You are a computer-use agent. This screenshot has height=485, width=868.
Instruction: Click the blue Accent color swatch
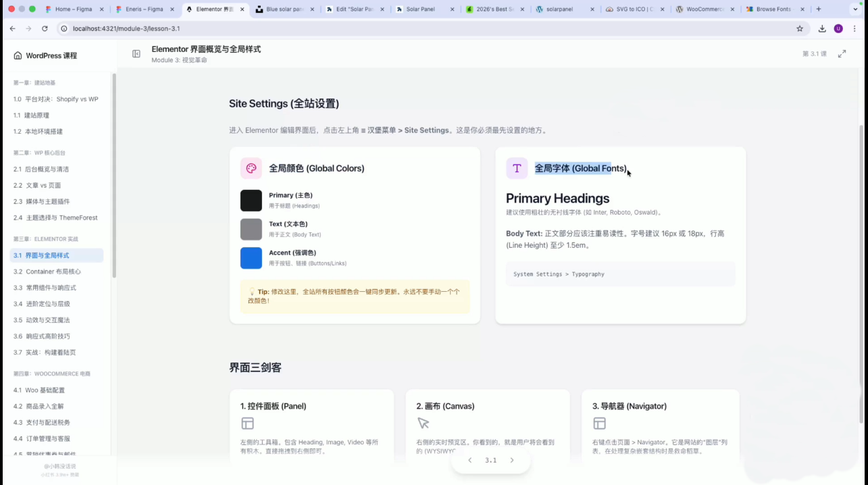pos(251,258)
